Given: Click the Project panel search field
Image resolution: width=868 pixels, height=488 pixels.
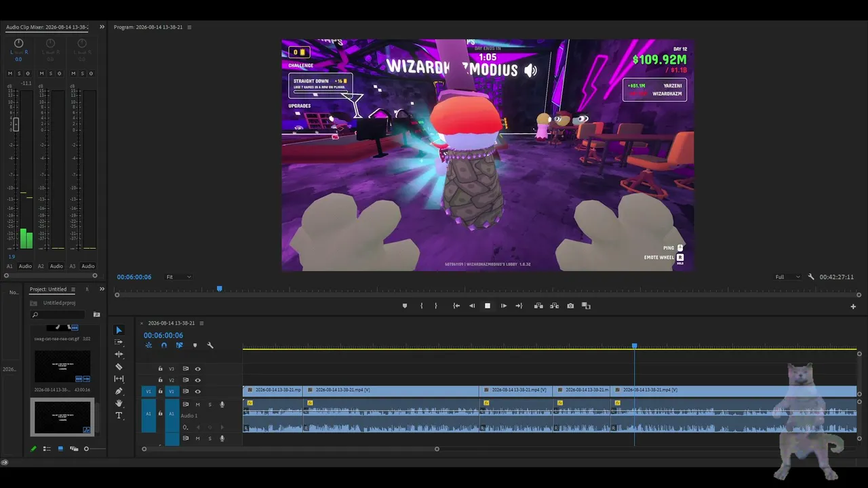Looking at the screenshot, I should 59,314.
